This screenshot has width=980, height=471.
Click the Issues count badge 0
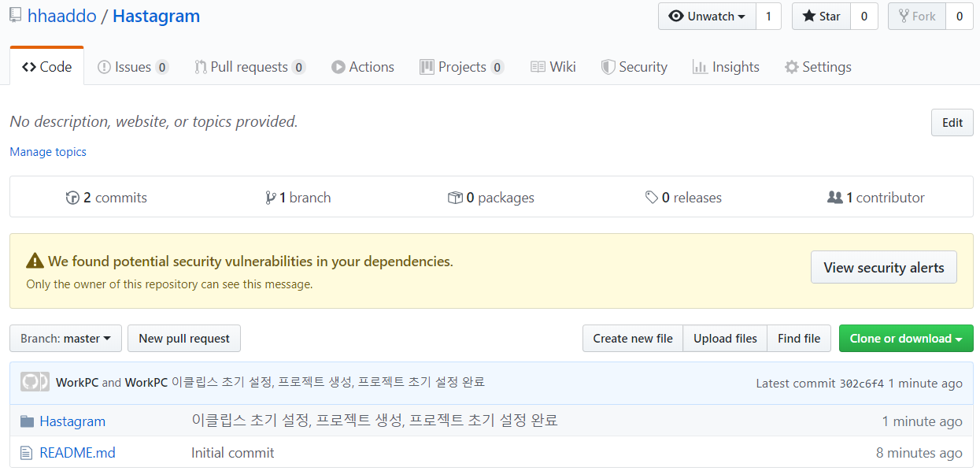coord(162,68)
